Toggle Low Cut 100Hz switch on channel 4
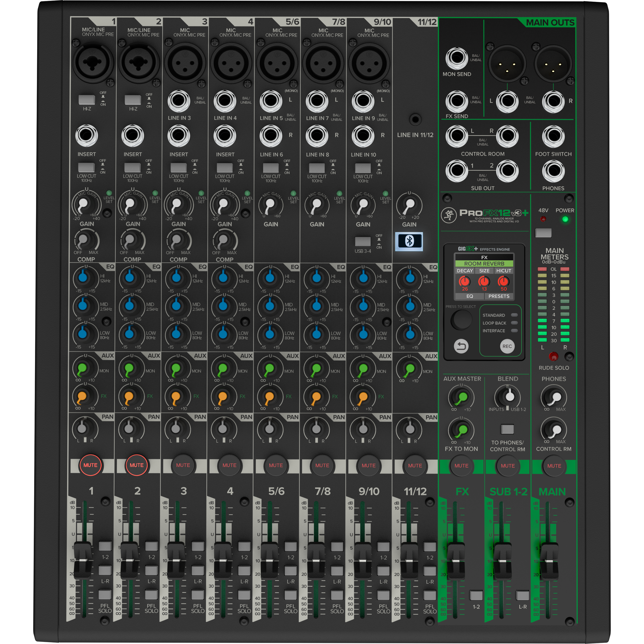Viewport: 644px width, 644px height. point(225,167)
